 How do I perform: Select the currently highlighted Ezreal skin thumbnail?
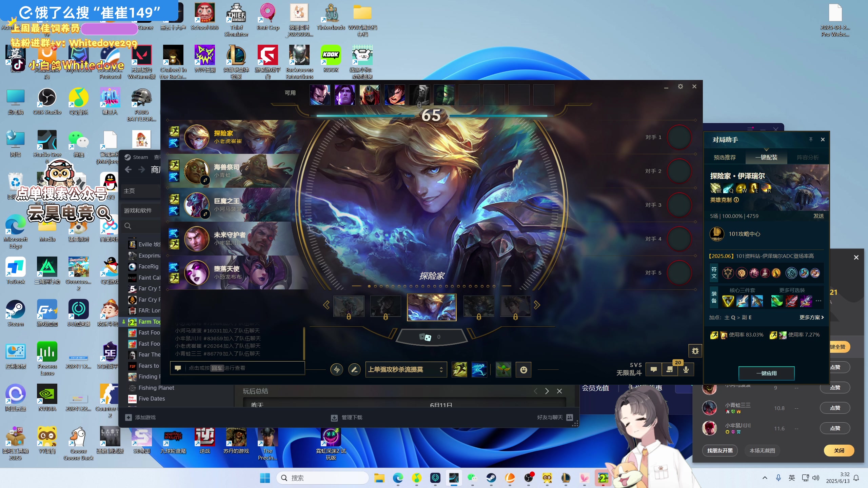pyautogui.click(x=431, y=307)
